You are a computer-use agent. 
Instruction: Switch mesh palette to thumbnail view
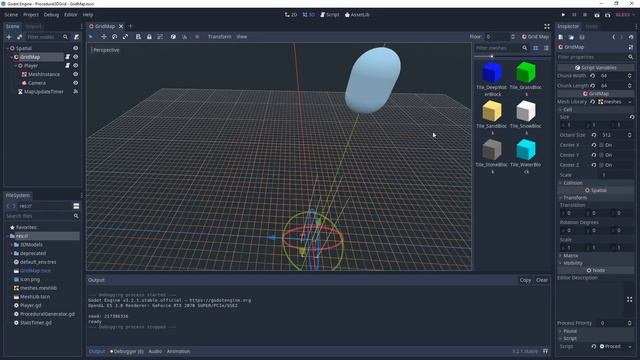pos(536,48)
